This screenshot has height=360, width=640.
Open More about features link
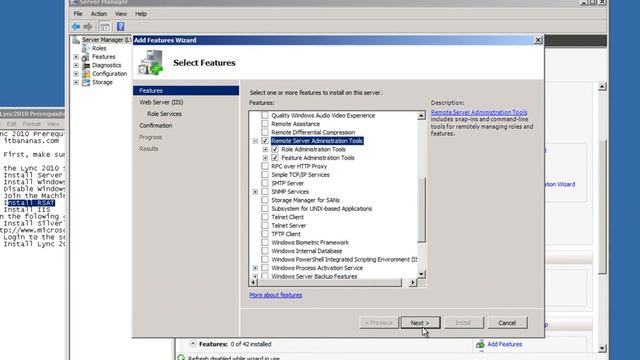276,295
